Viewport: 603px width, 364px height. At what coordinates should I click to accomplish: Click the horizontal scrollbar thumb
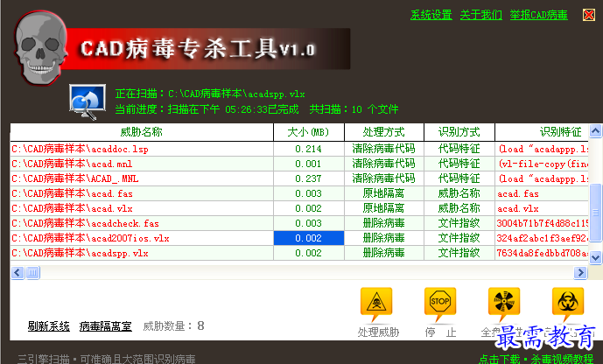point(32,272)
